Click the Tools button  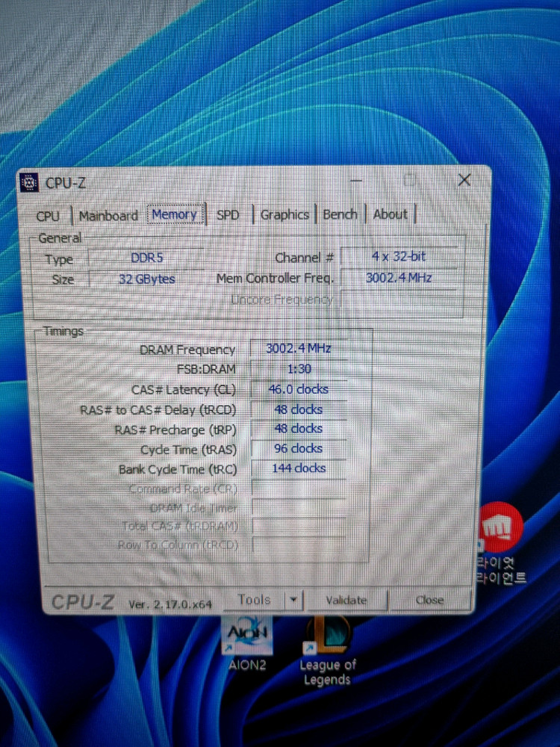click(255, 600)
